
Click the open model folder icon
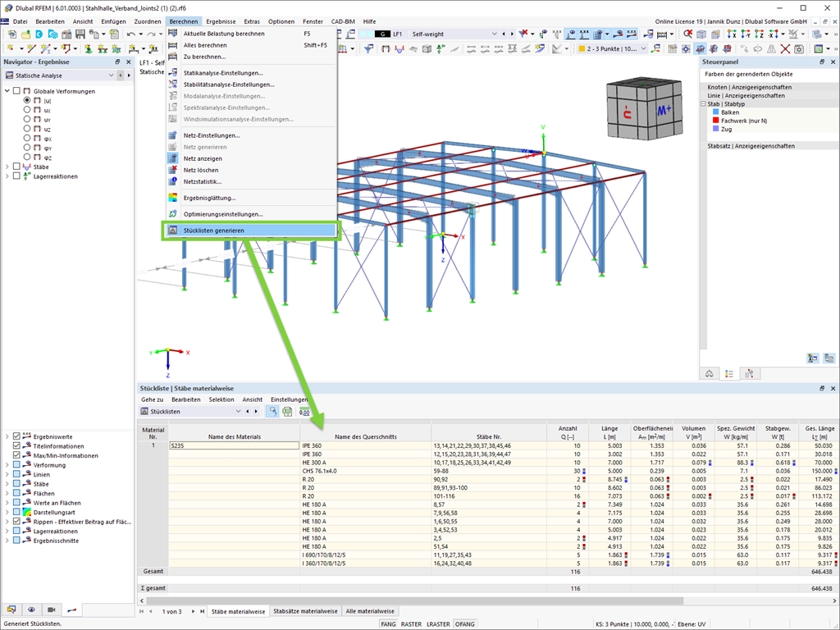pyautogui.click(x=25, y=34)
